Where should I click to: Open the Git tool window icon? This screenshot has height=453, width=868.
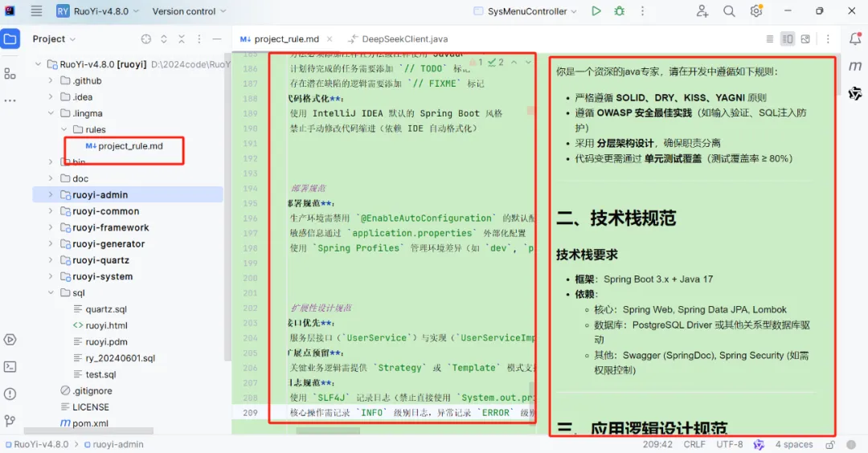10,421
